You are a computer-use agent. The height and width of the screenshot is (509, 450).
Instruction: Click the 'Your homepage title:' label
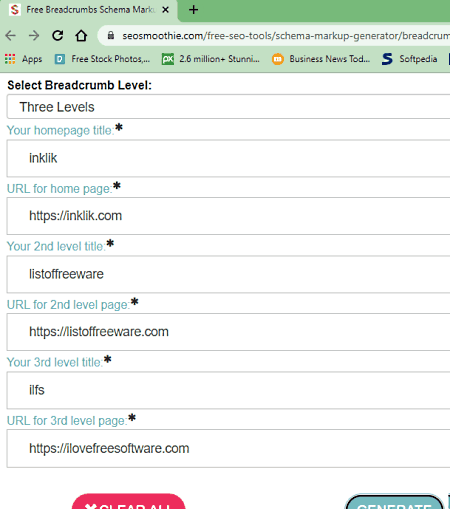[61, 130]
